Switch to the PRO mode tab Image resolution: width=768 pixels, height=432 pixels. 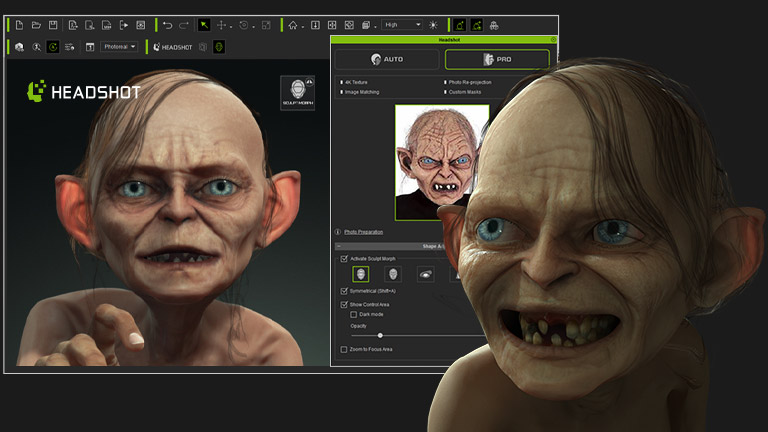(497, 59)
